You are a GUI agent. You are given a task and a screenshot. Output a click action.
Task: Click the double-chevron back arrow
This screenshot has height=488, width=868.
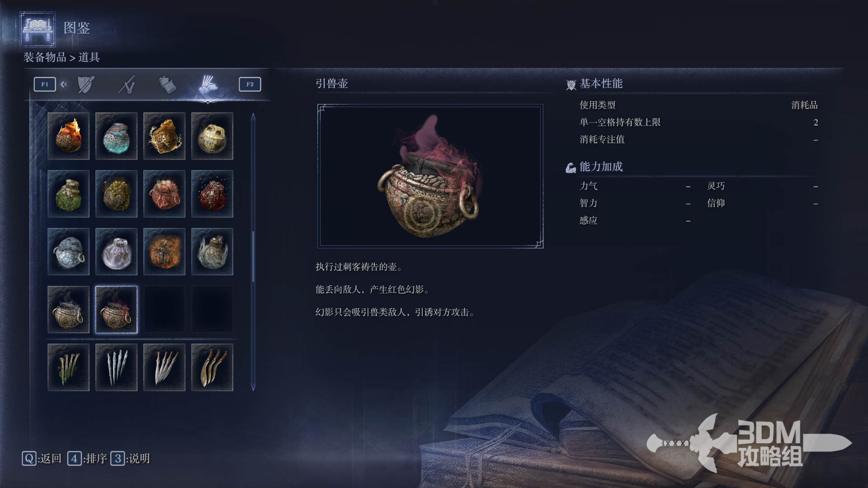coord(64,84)
